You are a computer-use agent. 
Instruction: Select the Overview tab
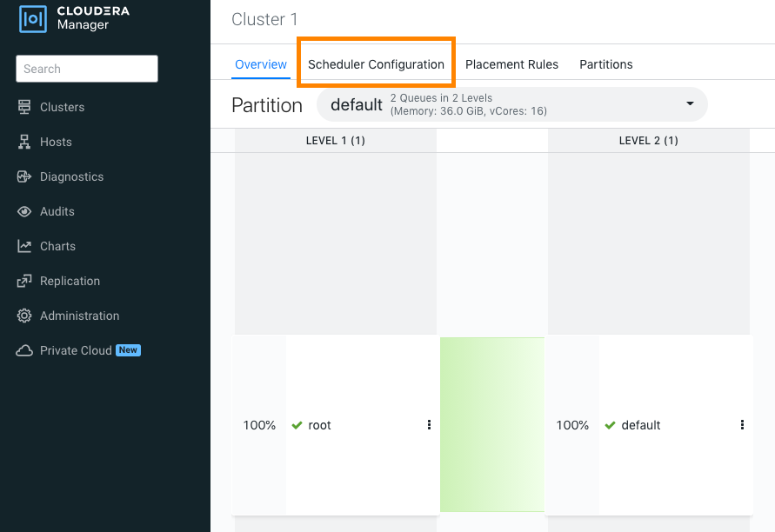(x=261, y=64)
